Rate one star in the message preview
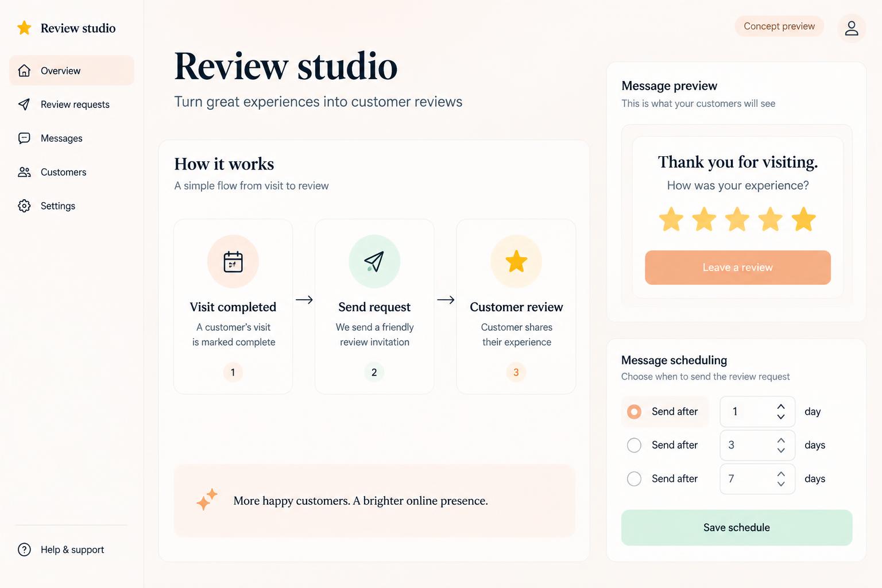Screen dimensions: 882x588 tap(671, 219)
